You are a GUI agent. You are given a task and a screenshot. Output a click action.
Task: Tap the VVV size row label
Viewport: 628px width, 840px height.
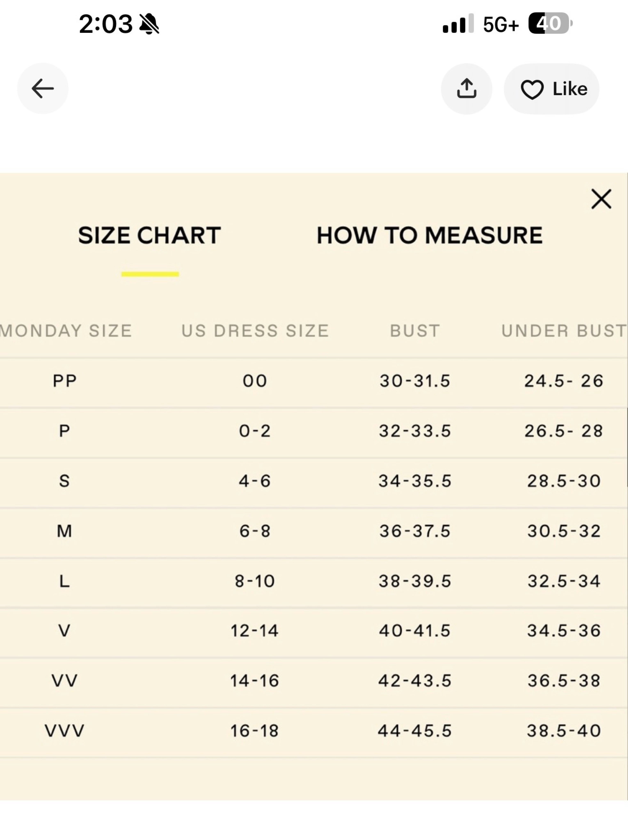coord(65,731)
